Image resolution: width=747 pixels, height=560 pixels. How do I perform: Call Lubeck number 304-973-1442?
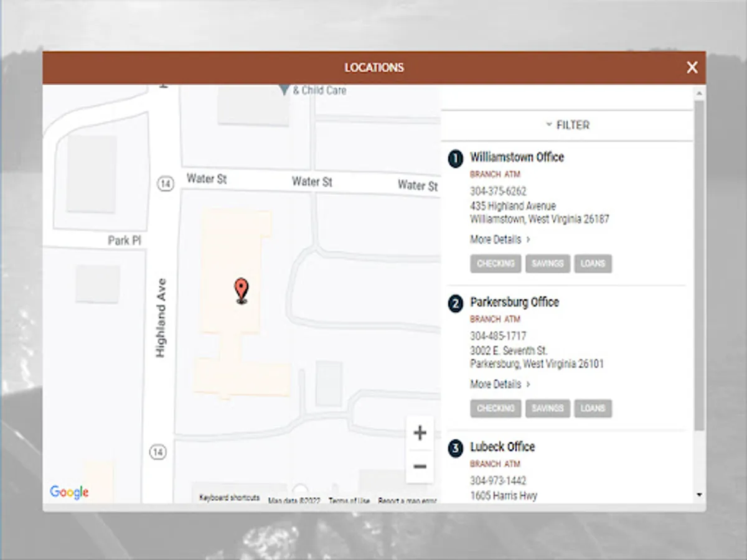[x=498, y=481]
